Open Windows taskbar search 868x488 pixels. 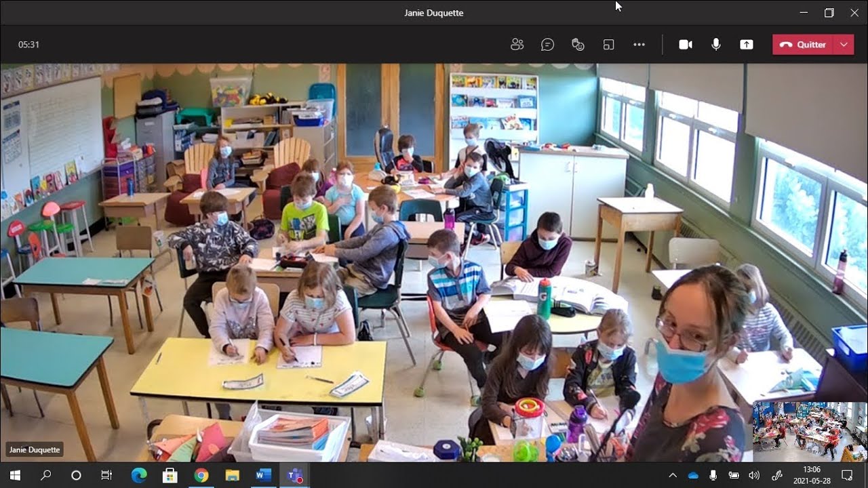[45, 475]
